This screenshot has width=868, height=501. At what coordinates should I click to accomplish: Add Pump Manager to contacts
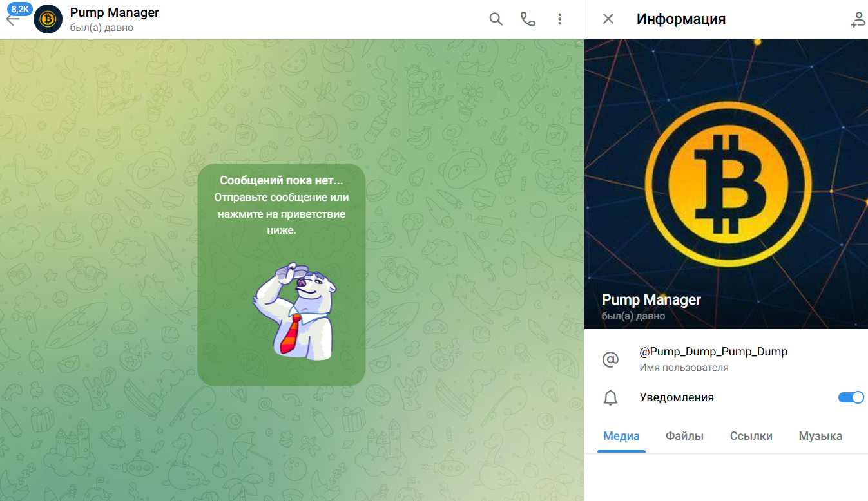858,19
